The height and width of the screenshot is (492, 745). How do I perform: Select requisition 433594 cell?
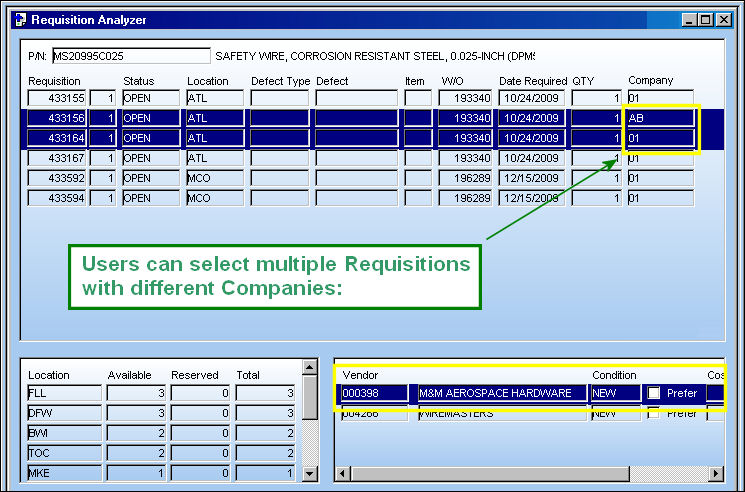57,198
